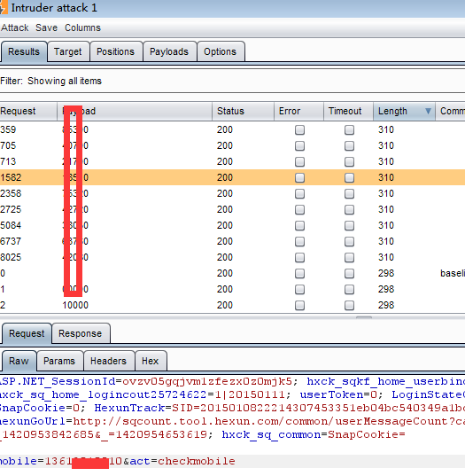Viewport: 465px width, 476px height.
Task: Show the Hex view tab
Action: click(x=151, y=361)
